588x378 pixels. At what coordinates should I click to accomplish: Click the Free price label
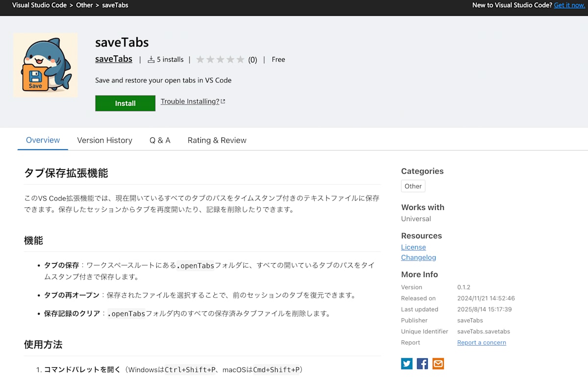pyautogui.click(x=278, y=59)
